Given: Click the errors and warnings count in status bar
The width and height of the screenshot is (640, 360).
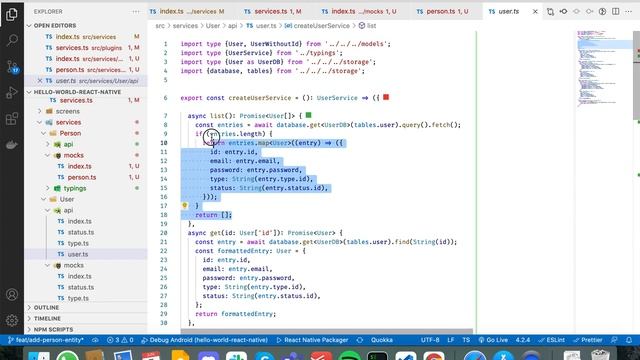Looking at the screenshot, I should (x=120, y=340).
